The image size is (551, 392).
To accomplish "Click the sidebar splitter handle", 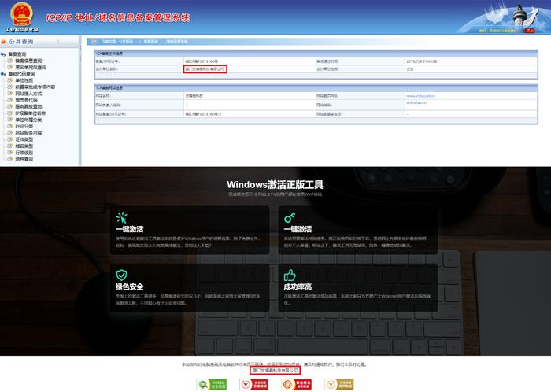I will pyautogui.click(x=80, y=54).
